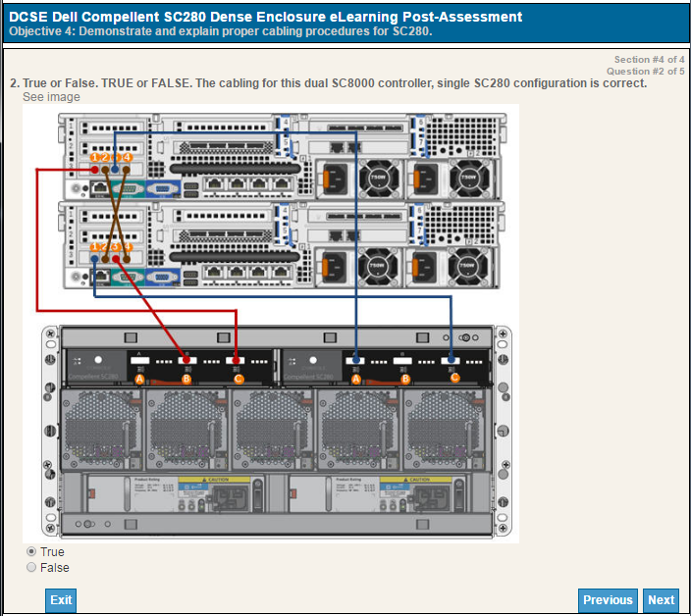Click orange port 4 marker on top controller

[x=127, y=157]
